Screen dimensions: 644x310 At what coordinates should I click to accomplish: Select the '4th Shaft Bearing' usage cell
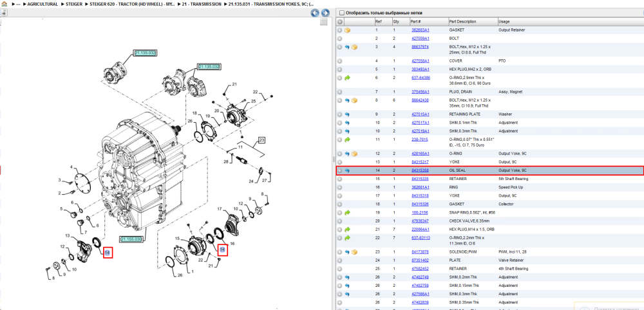point(513,269)
